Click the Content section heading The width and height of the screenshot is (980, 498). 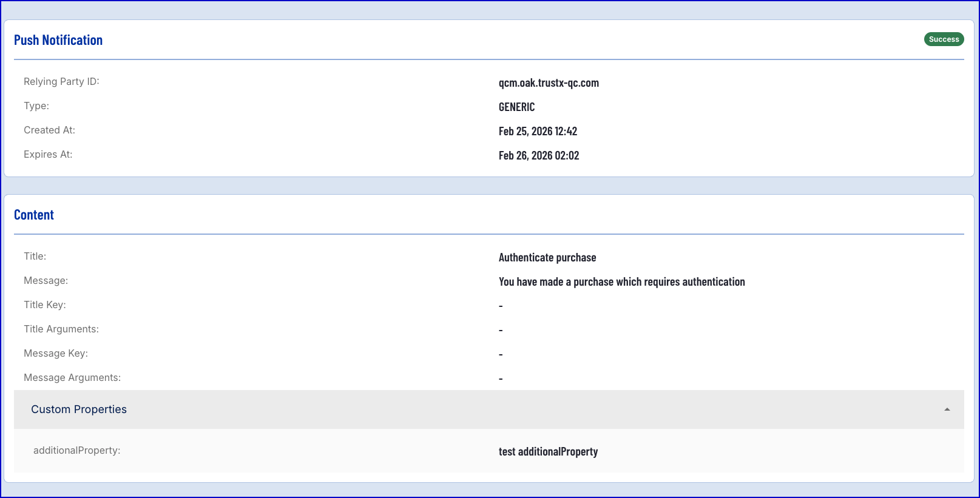click(x=34, y=215)
